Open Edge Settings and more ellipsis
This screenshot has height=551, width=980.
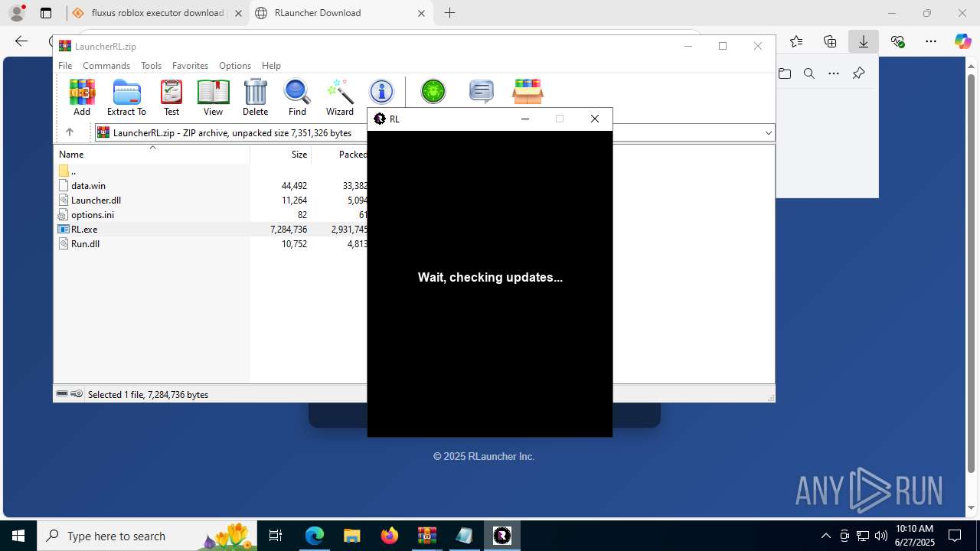[931, 41]
